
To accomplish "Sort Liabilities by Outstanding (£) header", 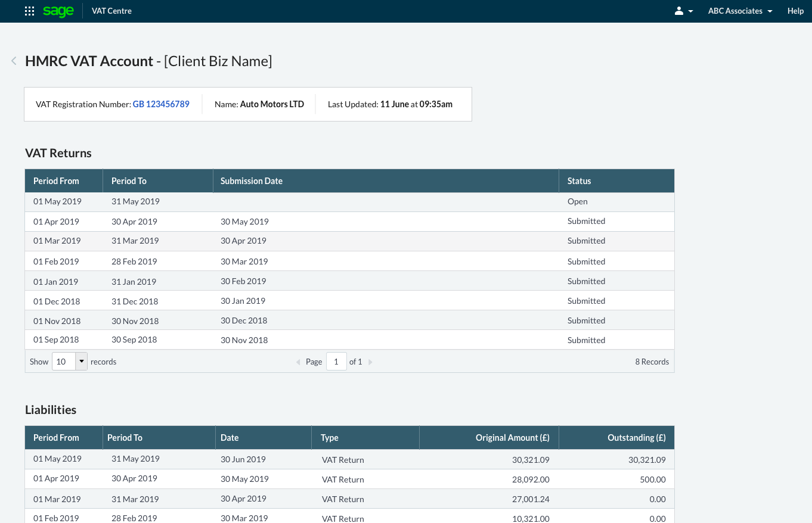I will click(636, 438).
